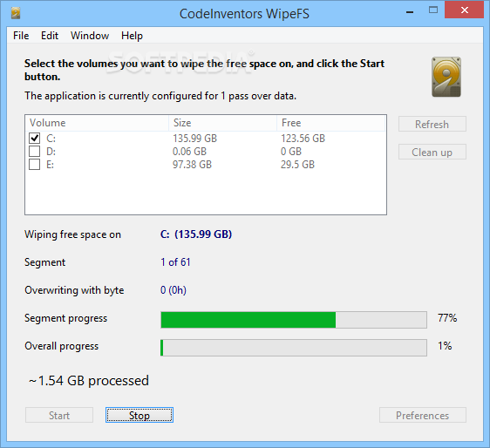Sort by the Volume column header
The width and height of the screenshot is (490, 448).
(x=98, y=123)
